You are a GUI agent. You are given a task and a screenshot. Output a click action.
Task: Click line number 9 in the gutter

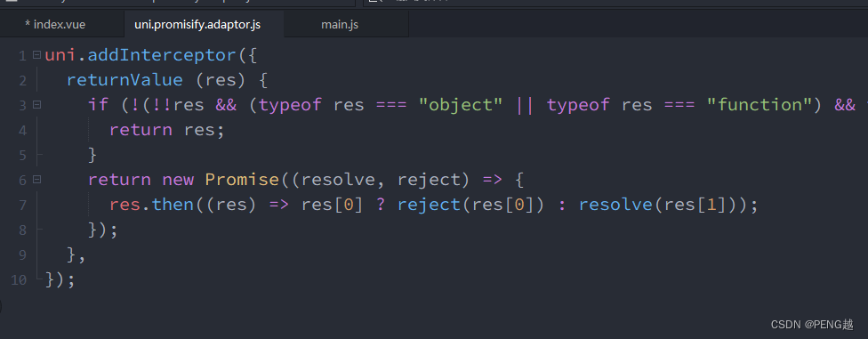point(22,255)
